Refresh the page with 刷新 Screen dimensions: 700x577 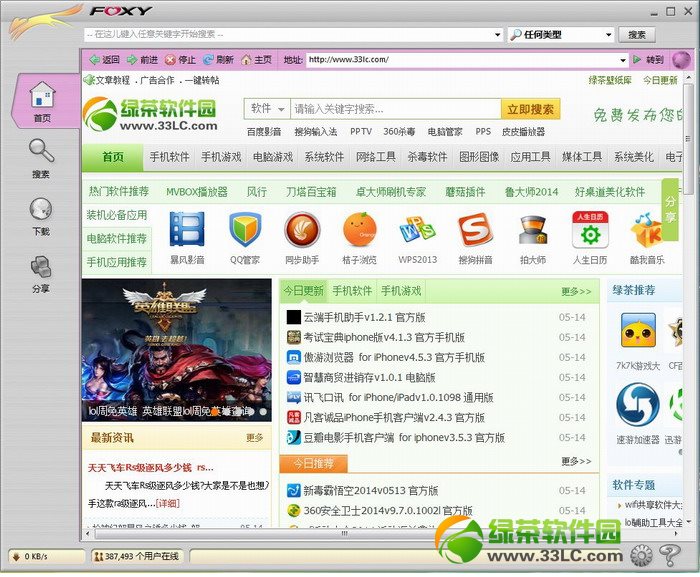[x=218, y=59]
